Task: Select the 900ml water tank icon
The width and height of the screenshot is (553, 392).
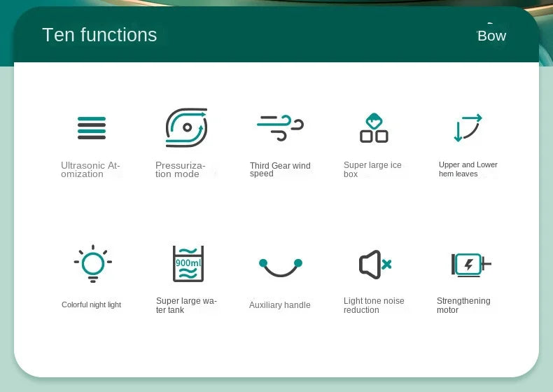Action: pos(188,264)
